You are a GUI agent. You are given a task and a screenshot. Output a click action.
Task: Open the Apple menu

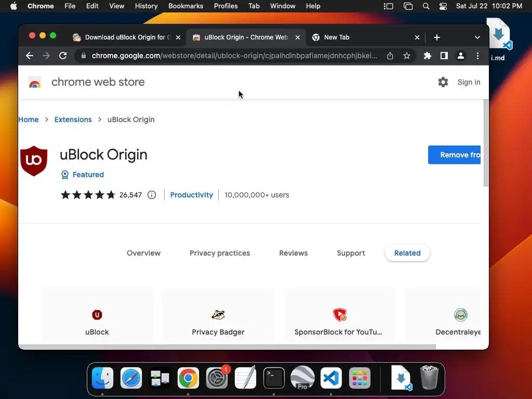point(14,6)
